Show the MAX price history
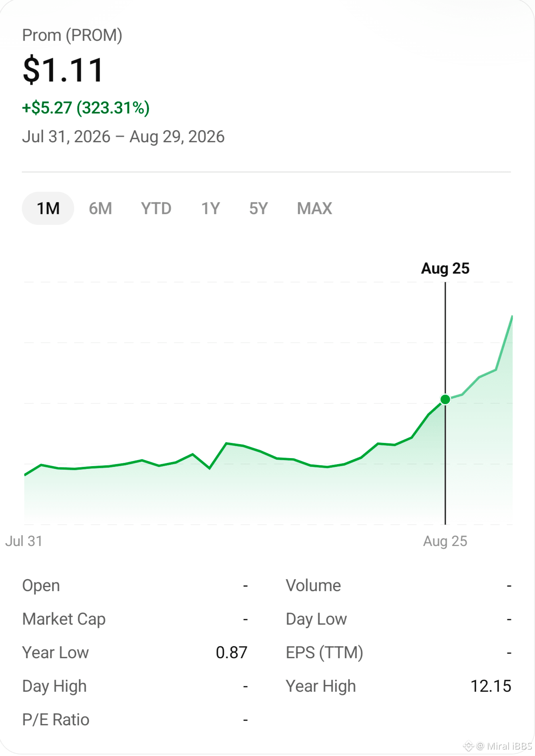 pos(314,208)
